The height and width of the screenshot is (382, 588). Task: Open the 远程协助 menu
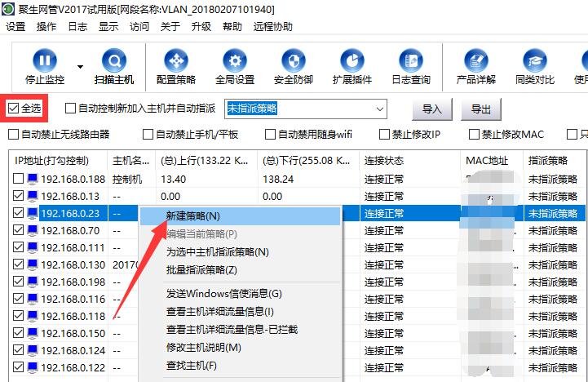point(272,27)
